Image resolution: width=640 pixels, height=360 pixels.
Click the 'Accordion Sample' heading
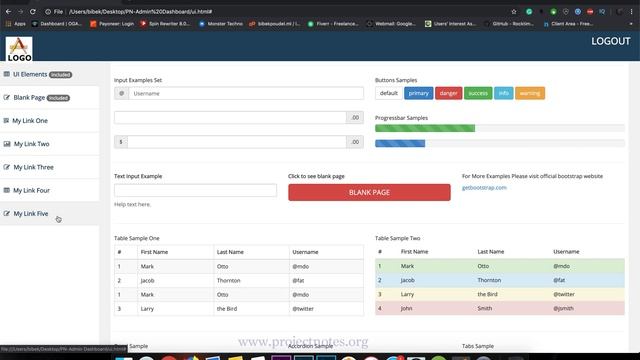click(x=310, y=346)
